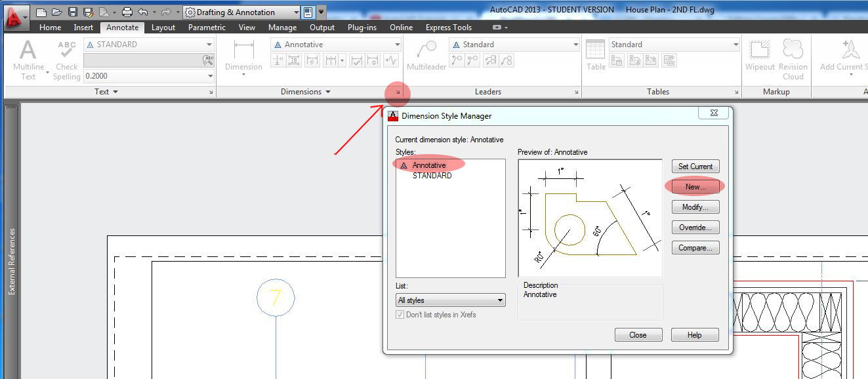The height and width of the screenshot is (379, 868).
Task: Click the New drawing icon in quick access toolbar
Action: click(41, 12)
